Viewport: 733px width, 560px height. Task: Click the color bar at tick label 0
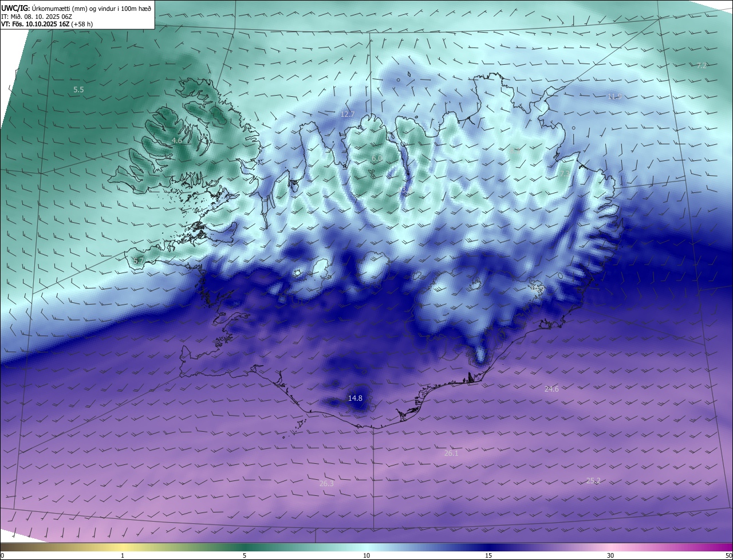click(2, 555)
